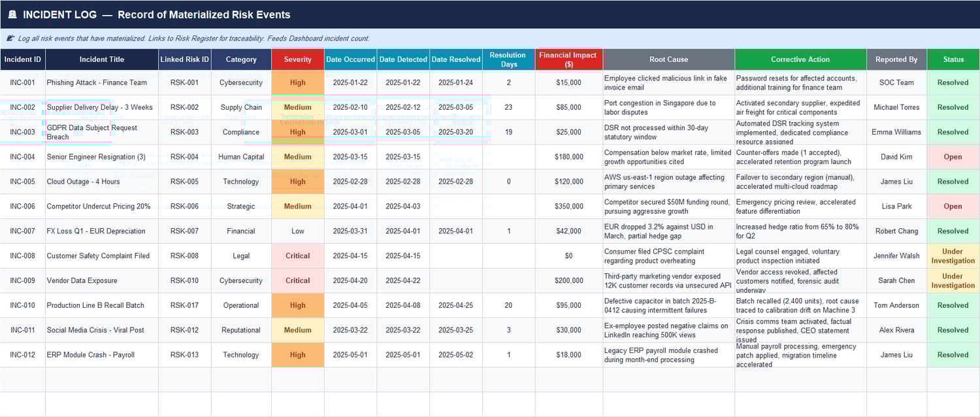The image size is (980, 417).
Task: Click the Date Resolved cell for INC-010
Action: [455, 305]
